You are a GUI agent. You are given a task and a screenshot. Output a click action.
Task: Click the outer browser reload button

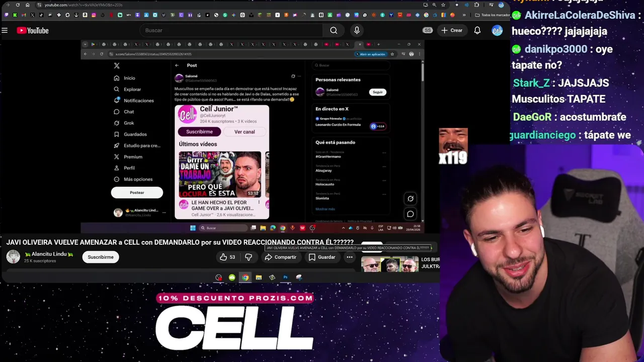18,5
